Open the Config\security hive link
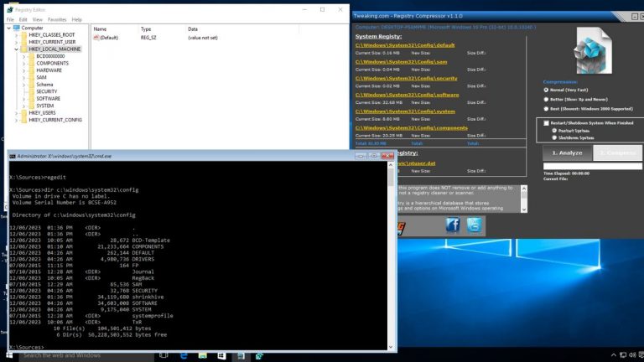The image size is (644, 362). [x=406, y=78]
